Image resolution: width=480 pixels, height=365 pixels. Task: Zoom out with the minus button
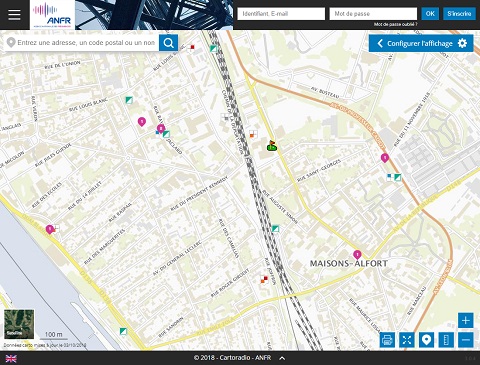coord(466,340)
